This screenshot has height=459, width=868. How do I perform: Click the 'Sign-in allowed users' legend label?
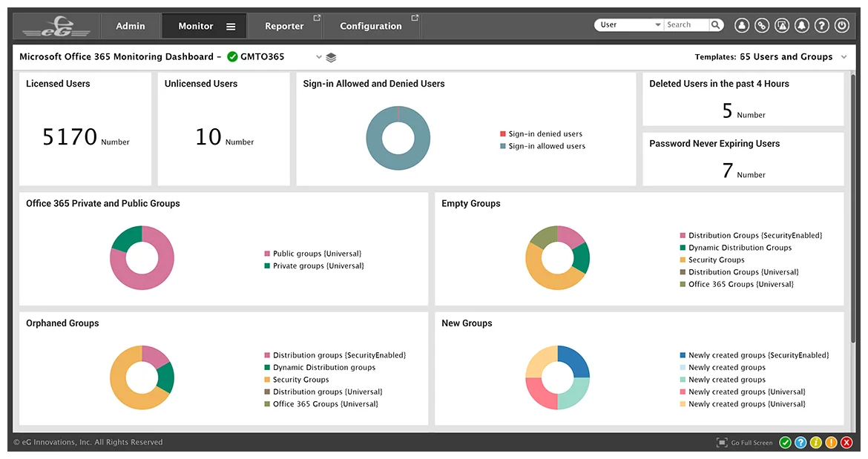(x=547, y=146)
